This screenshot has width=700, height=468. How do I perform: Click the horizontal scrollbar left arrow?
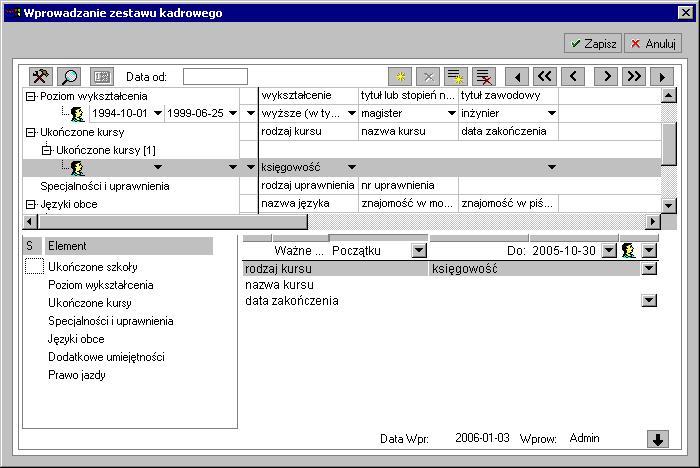coord(30,221)
